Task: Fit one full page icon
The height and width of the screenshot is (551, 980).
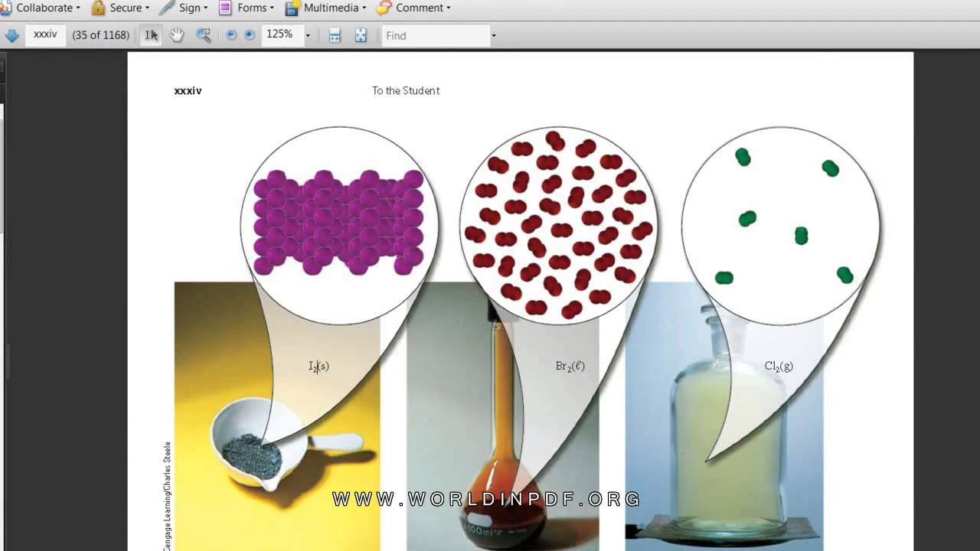Action: click(x=361, y=35)
